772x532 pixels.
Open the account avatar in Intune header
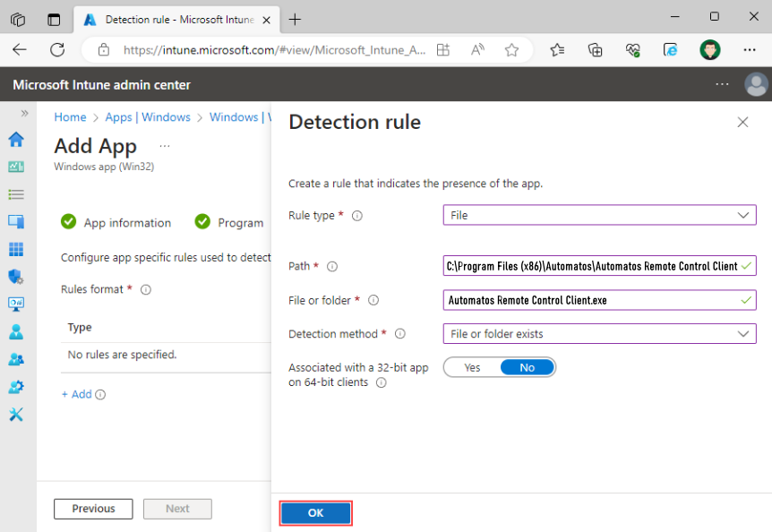coord(756,85)
